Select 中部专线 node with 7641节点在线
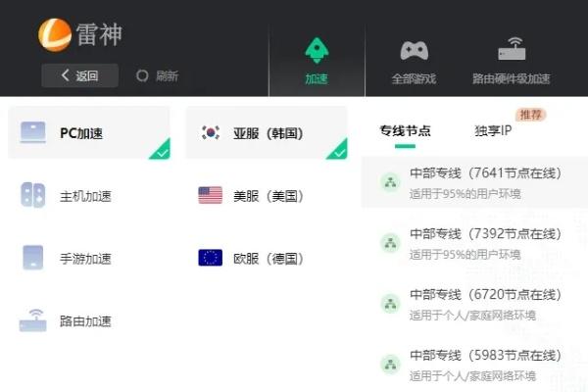The width and height of the screenshot is (588, 392). tap(474, 182)
